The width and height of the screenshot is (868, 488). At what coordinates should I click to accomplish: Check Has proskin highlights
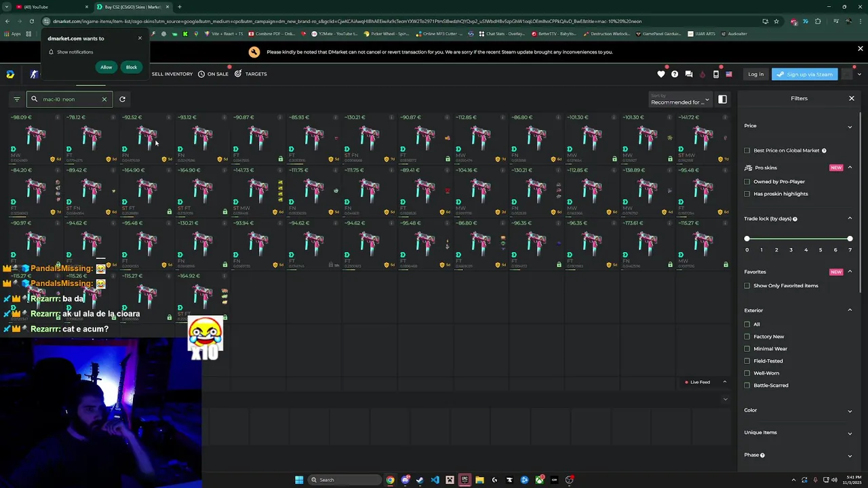coord(747,194)
